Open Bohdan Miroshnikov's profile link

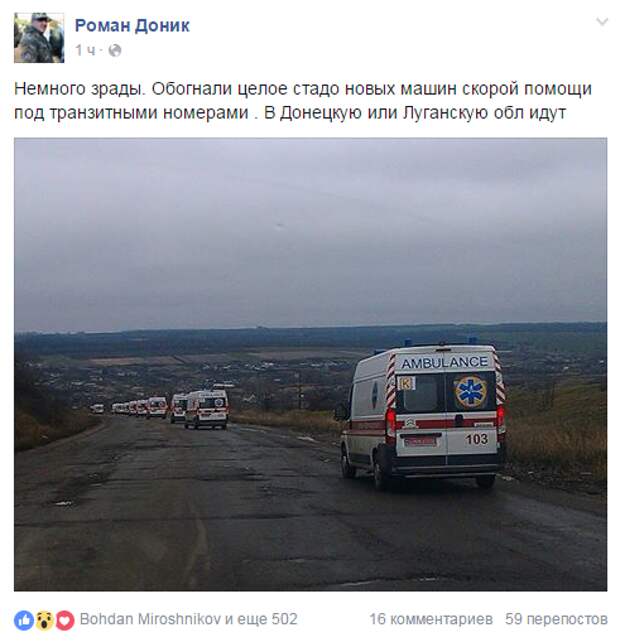pos(150,619)
